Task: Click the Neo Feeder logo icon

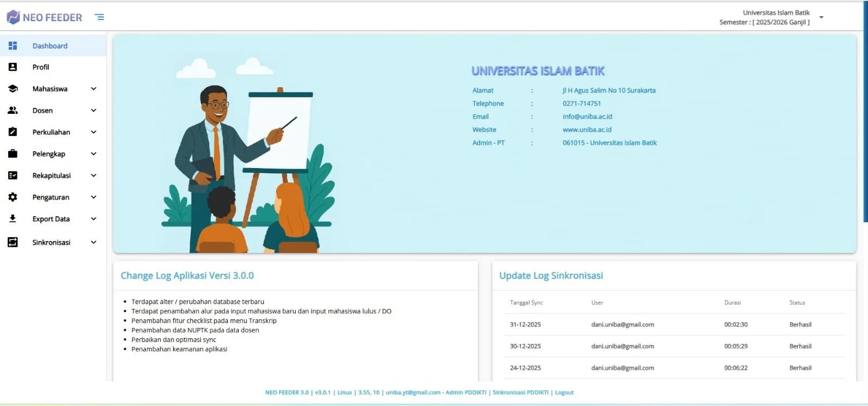Action: pyautogui.click(x=13, y=17)
